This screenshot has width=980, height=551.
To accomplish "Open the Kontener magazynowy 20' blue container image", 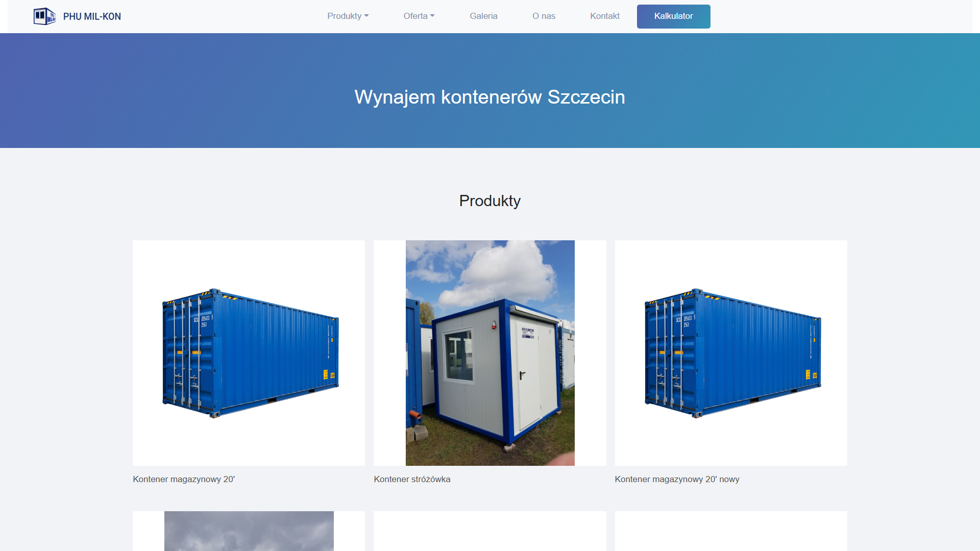I will tap(249, 353).
